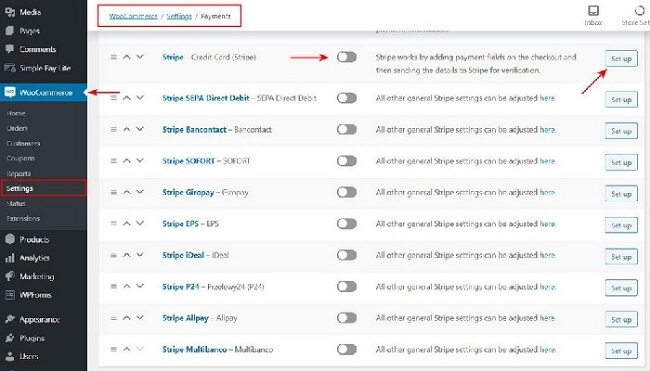Grab drag handle for Stripe SOFORT
The width and height of the screenshot is (650, 371).
point(114,161)
